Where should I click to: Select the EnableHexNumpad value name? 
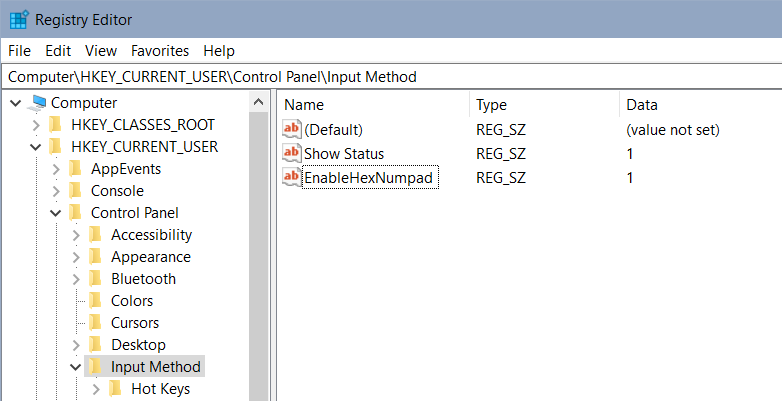[x=369, y=178]
